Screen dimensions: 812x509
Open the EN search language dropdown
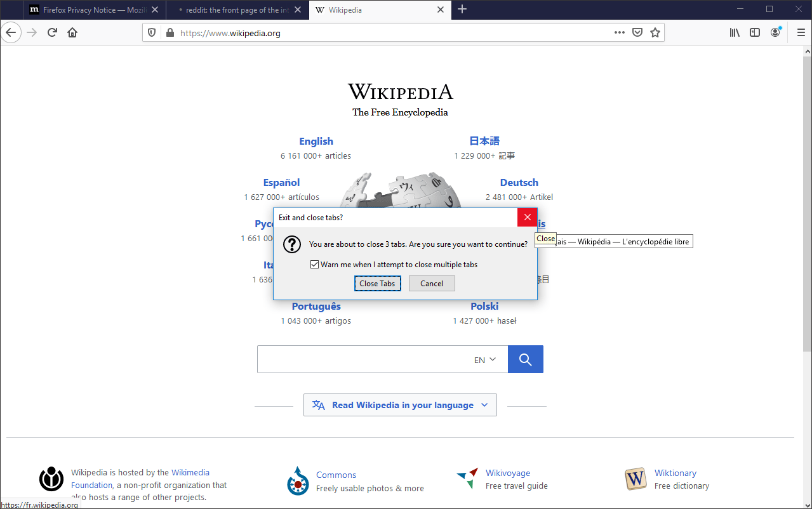[x=485, y=360]
